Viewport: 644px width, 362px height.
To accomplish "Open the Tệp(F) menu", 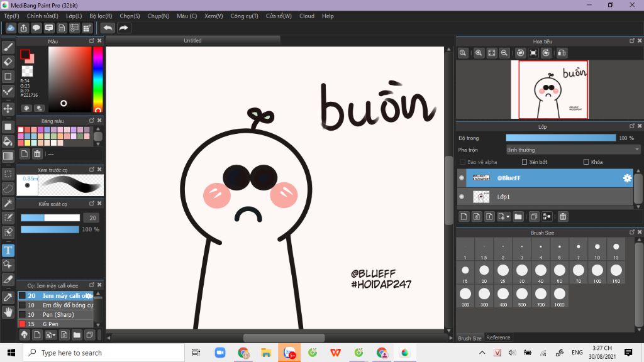I will coord(11,16).
